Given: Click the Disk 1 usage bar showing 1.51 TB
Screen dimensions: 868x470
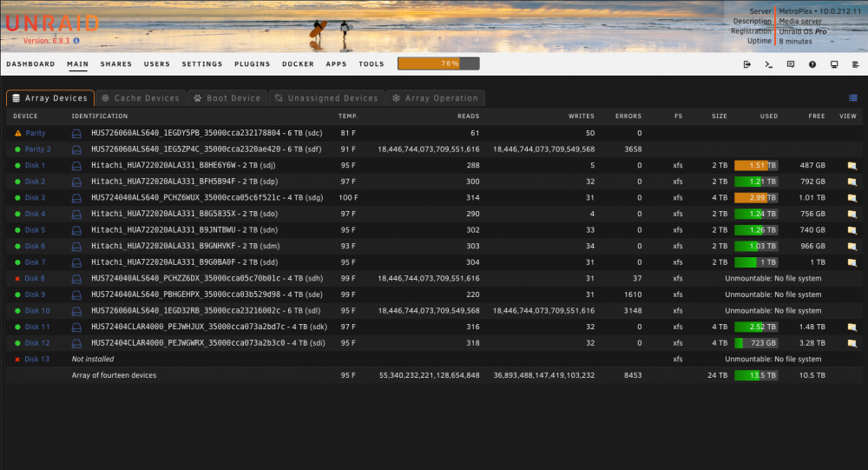Looking at the screenshot, I should pos(756,165).
